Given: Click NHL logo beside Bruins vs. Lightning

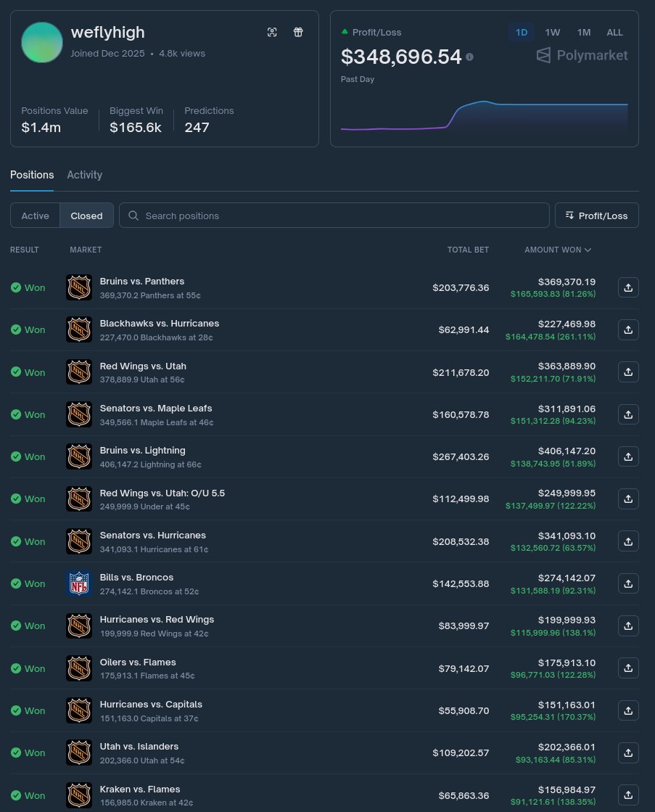Looking at the screenshot, I should [79, 456].
